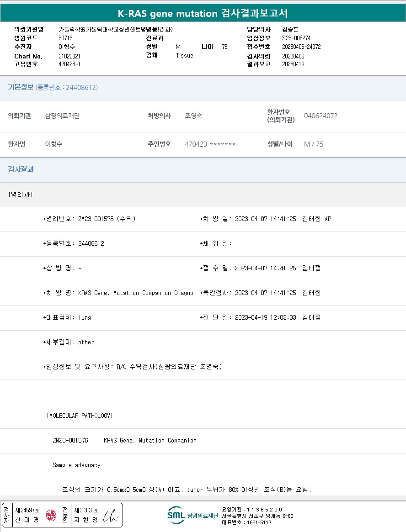Click the masked 주민번호 field

(x=210, y=144)
